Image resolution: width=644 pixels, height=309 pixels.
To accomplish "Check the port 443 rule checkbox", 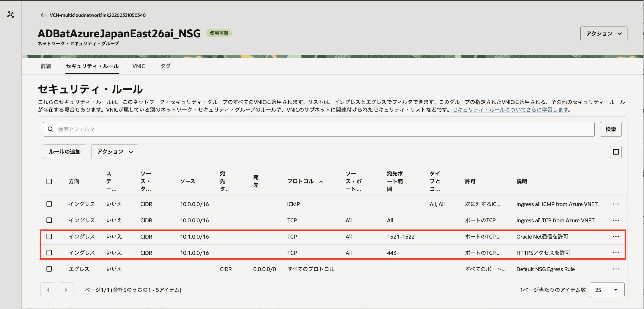I will click(x=49, y=253).
